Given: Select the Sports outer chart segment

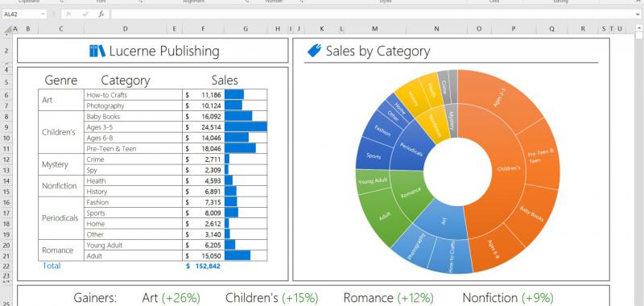Looking at the screenshot, I should tap(373, 156).
